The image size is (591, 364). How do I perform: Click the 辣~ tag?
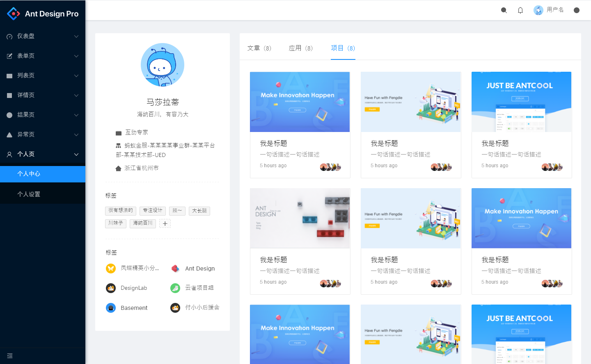pyautogui.click(x=177, y=211)
